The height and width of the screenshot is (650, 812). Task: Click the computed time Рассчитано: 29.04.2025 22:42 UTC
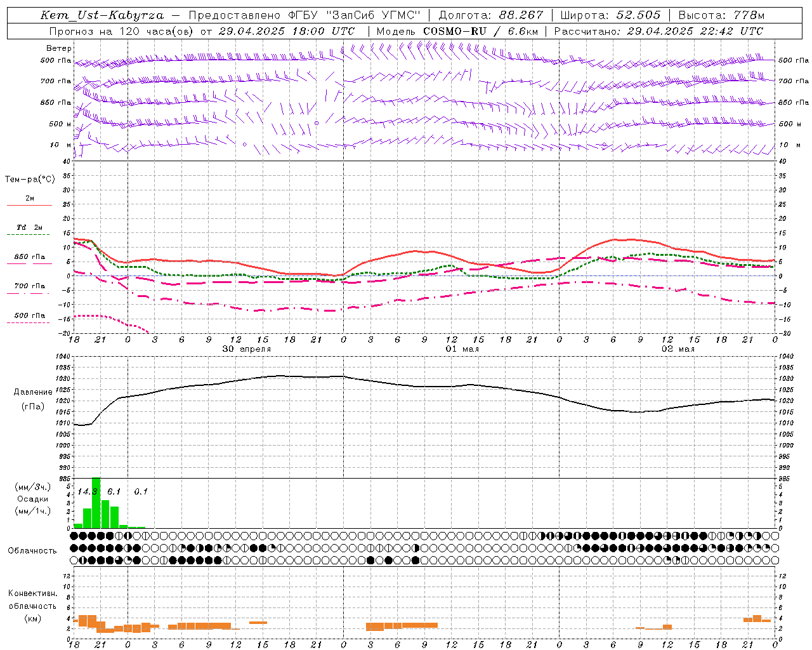pos(658,31)
